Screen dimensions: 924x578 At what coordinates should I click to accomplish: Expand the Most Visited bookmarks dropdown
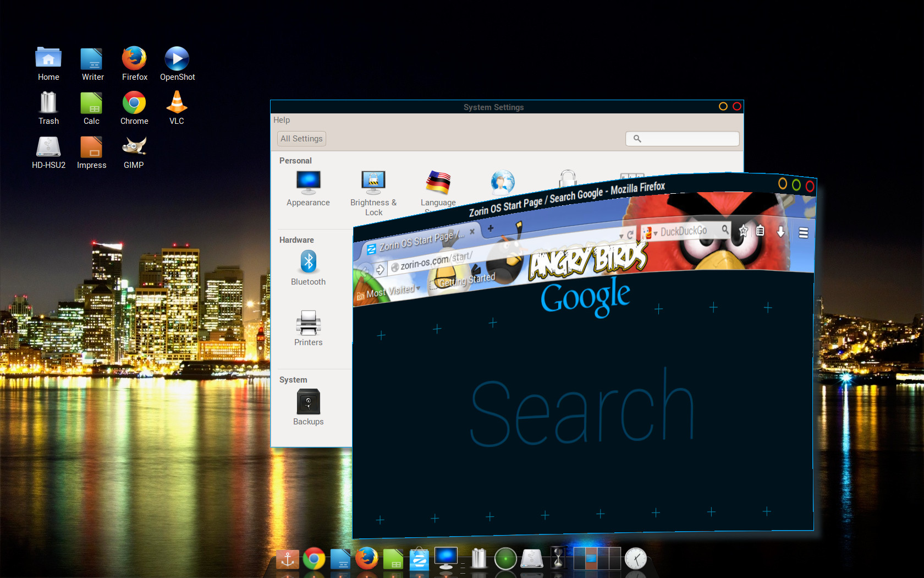tap(418, 288)
